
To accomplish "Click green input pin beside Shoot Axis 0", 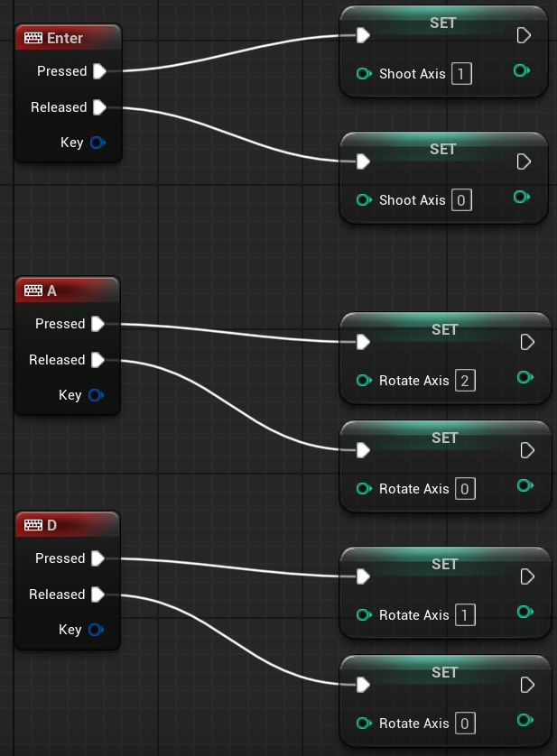I will pyautogui.click(x=364, y=199).
